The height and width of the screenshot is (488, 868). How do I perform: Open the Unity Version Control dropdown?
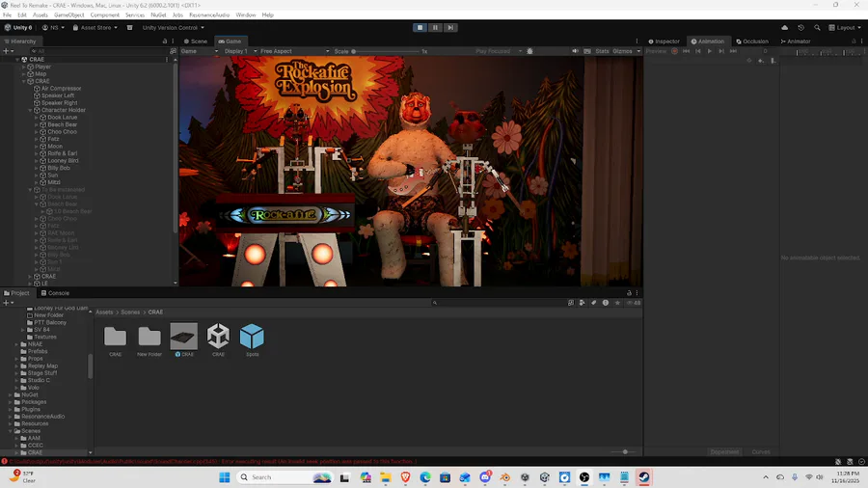click(x=173, y=28)
